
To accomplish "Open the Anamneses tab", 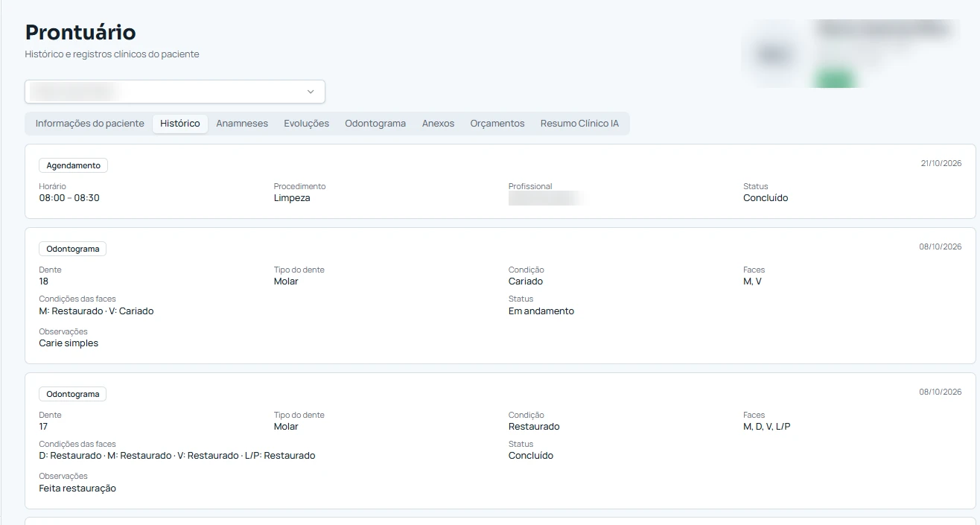I will point(242,124).
